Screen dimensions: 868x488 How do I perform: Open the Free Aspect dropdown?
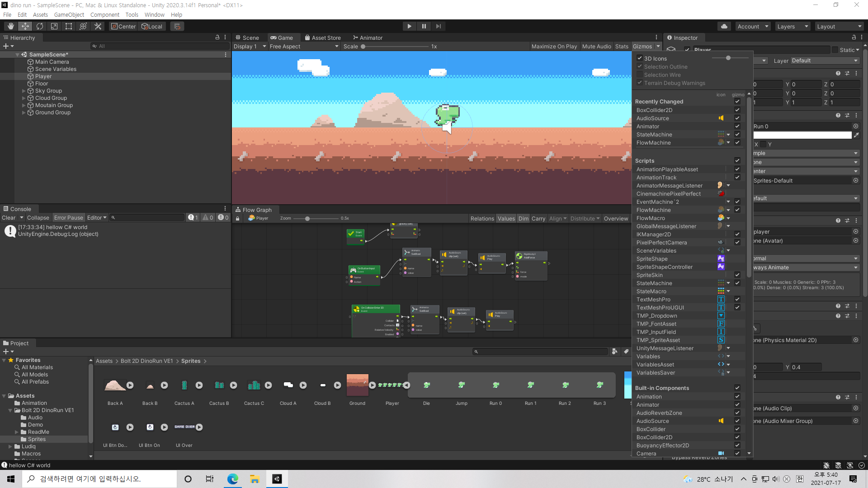click(304, 47)
